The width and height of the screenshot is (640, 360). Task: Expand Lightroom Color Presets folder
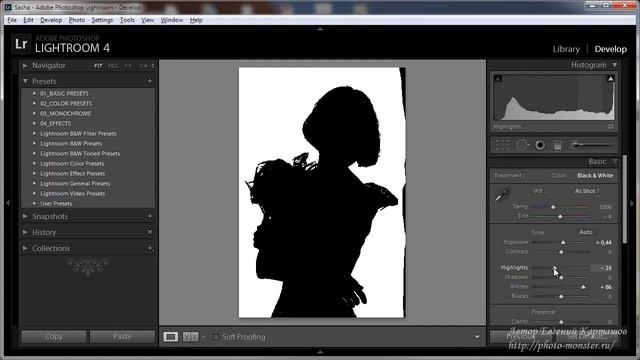34,163
